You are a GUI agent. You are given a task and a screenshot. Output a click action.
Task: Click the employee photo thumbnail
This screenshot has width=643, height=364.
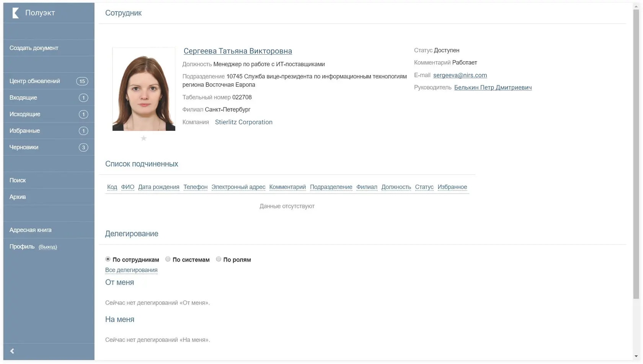coord(144,89)
